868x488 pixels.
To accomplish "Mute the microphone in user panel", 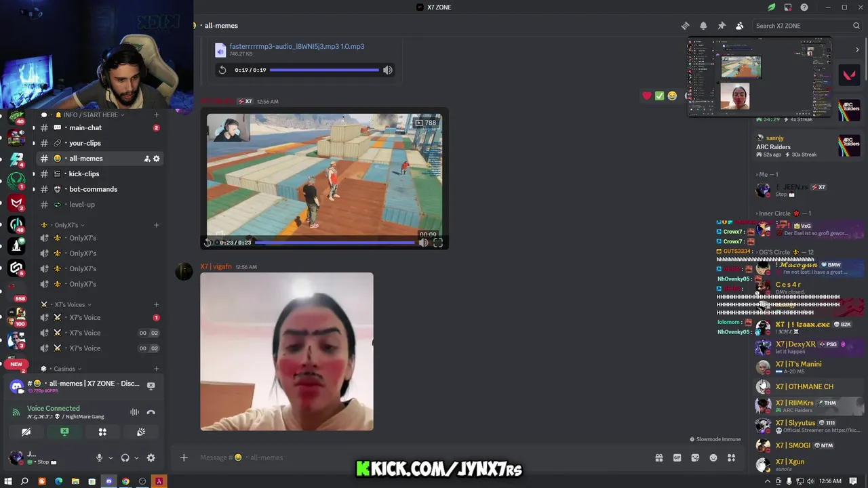I will tap(99, 458).
